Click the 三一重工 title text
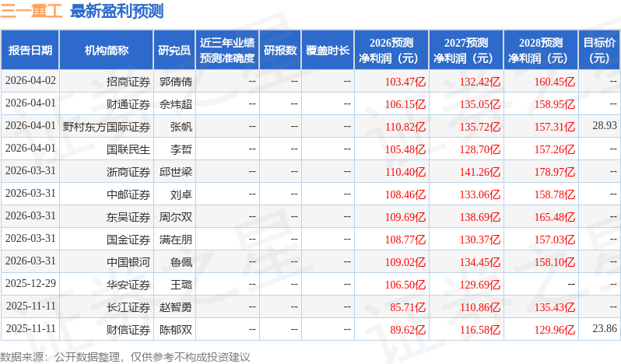 32,11
